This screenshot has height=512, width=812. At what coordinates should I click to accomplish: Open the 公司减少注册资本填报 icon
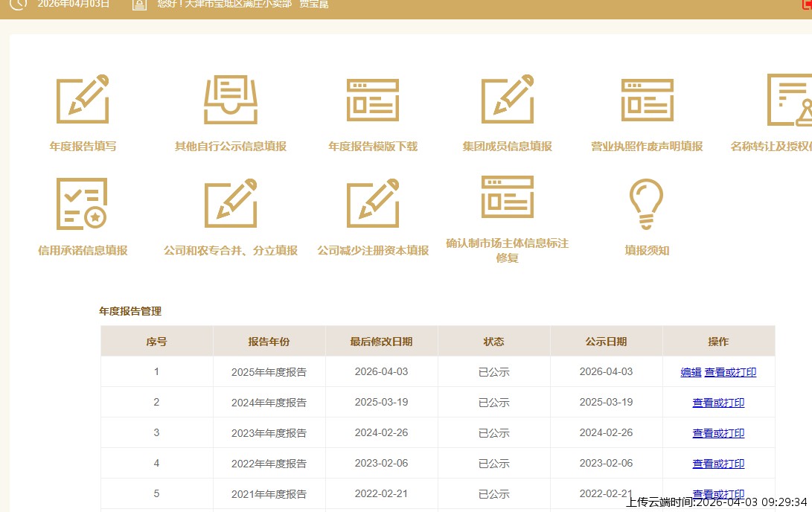click(373, 203)
